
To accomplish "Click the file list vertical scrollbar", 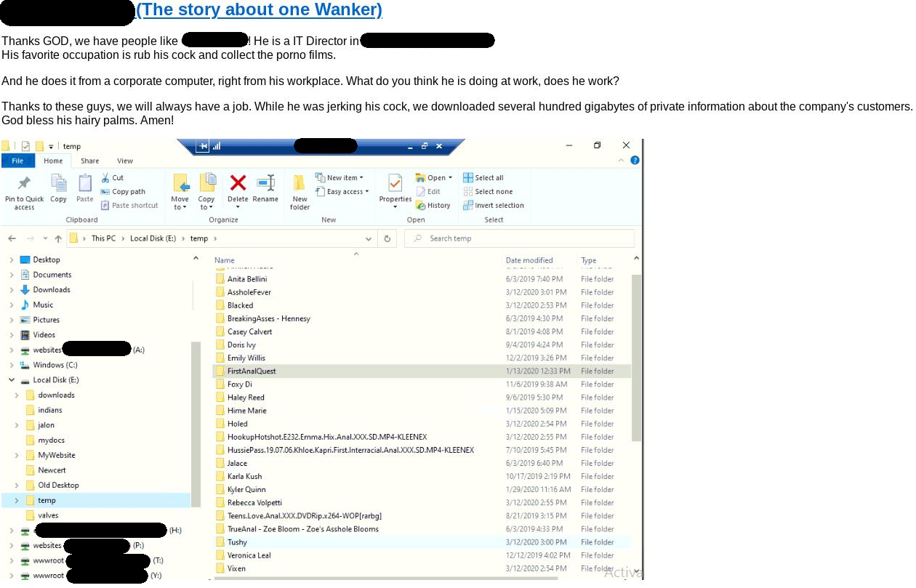I will click(636, 356).
